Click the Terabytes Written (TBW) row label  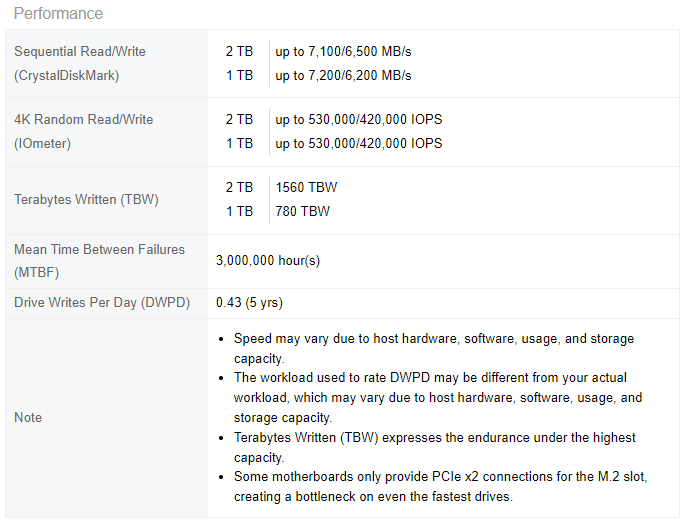tap(86, 199)
